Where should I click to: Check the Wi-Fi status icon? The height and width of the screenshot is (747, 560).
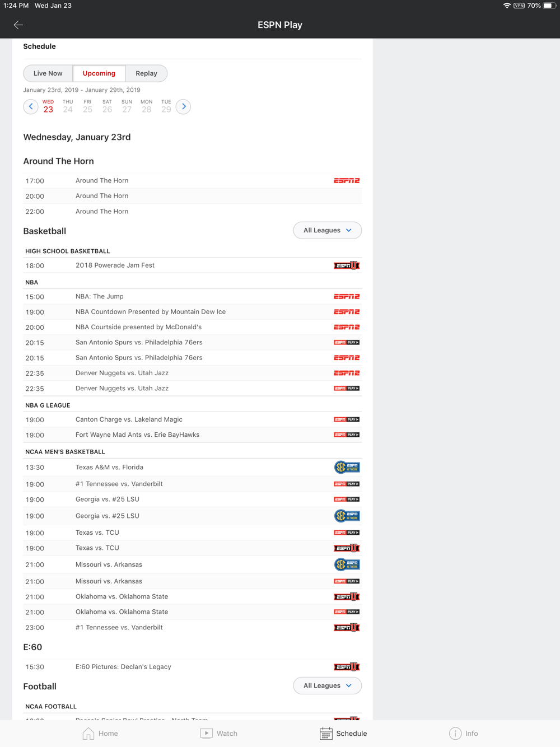click(507, 6)
